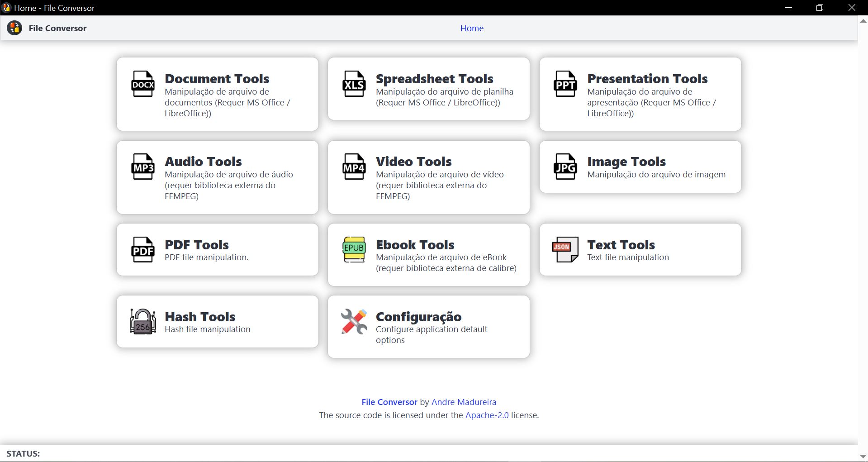This screenshot has width=868, height=462.
Task: Click the PPT Presentation Tools icon
Action: [x=565, y=84]
